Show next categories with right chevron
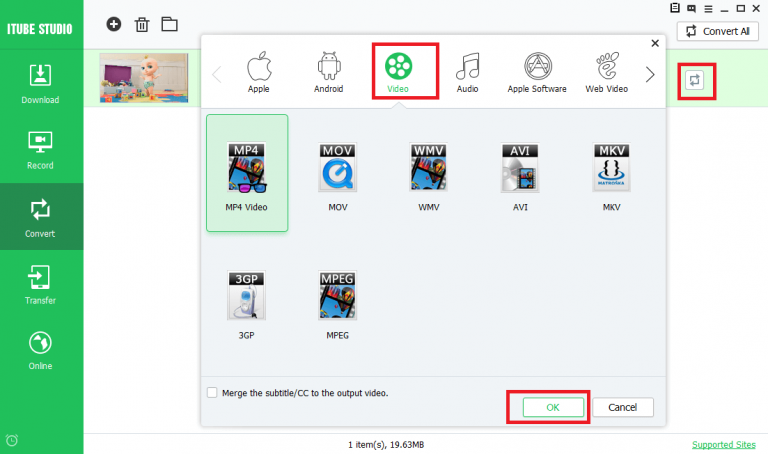This screenshot has height=454, width=768. pos(650,74)
